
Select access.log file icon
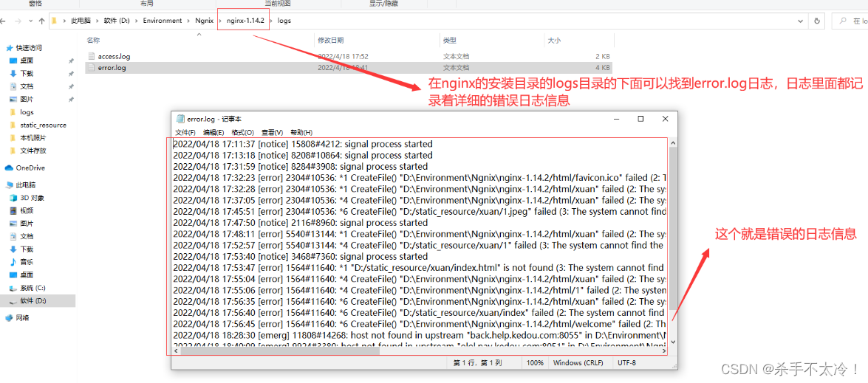(92, 56)
